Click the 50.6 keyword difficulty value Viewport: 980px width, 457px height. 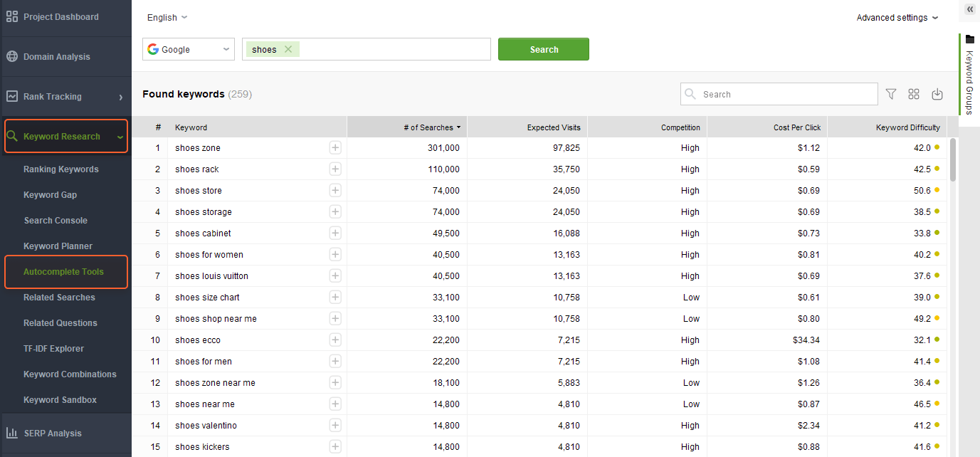[x=922, y=191]
